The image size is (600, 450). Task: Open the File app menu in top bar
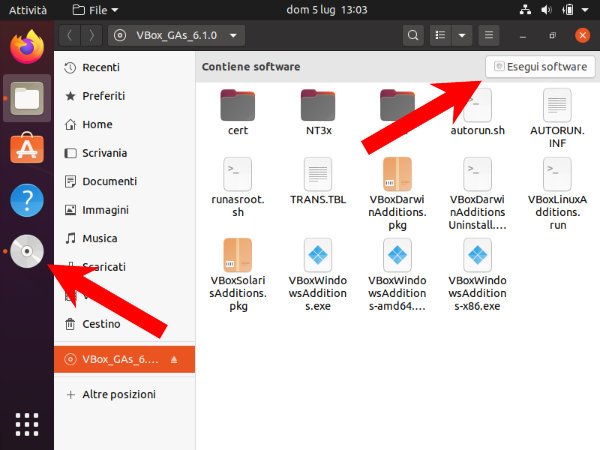(95, 10)
